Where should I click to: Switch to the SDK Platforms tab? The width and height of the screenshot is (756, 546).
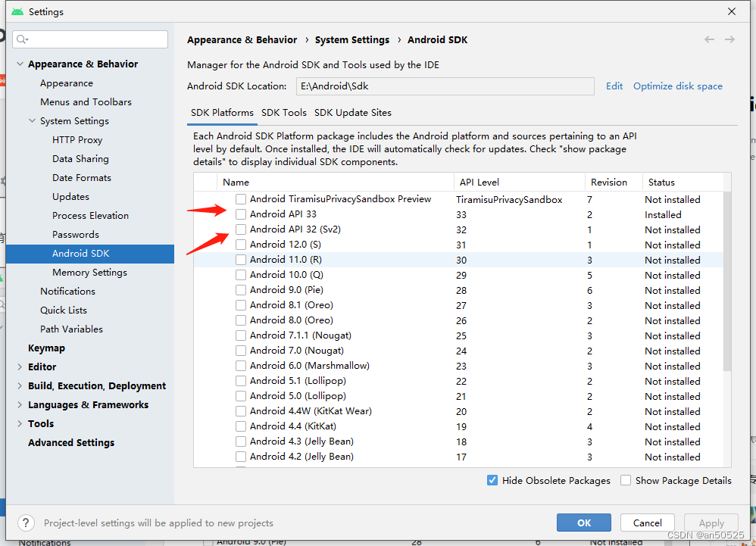222,113
